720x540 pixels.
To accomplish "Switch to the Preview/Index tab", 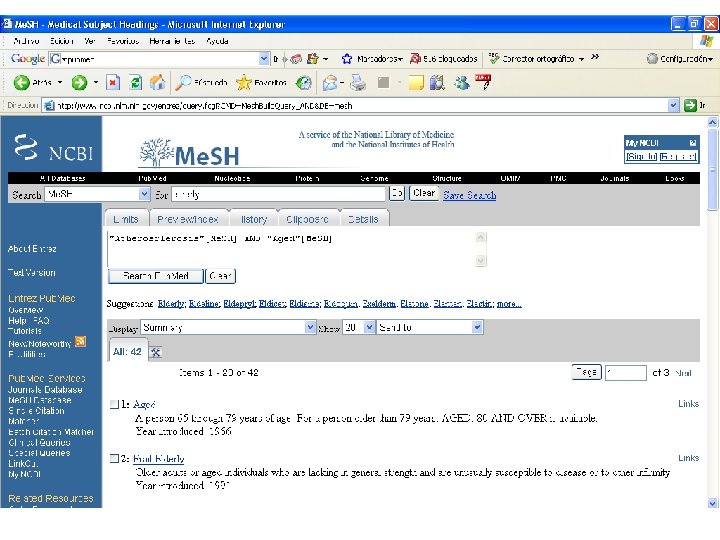I will [188, 219].
